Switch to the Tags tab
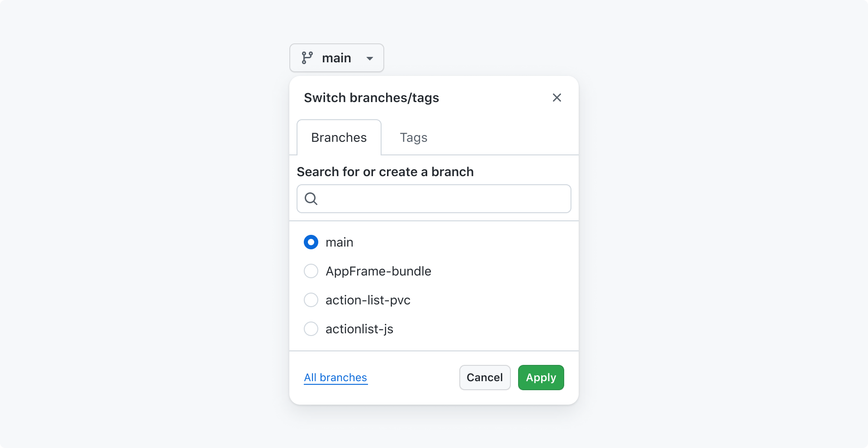 point(414,137)
